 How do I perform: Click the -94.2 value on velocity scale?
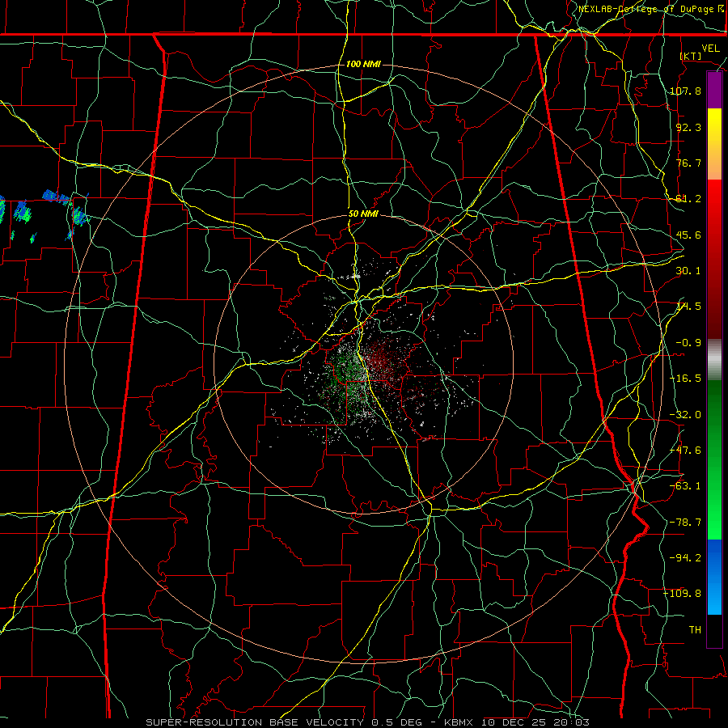point(686,558)
